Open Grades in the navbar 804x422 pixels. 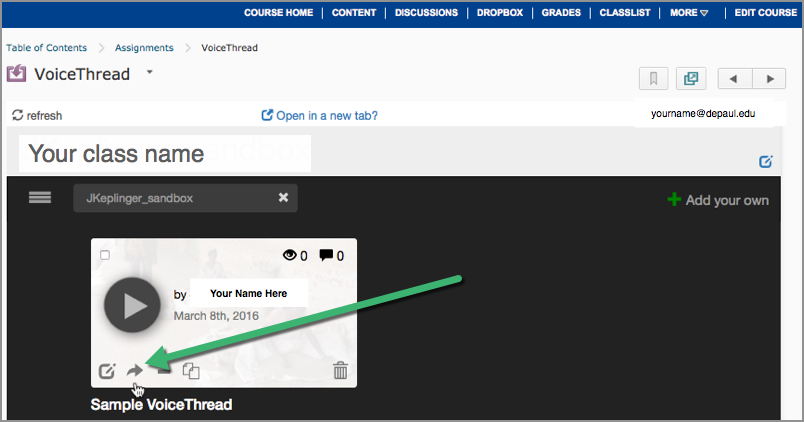[x=561, y=13]
